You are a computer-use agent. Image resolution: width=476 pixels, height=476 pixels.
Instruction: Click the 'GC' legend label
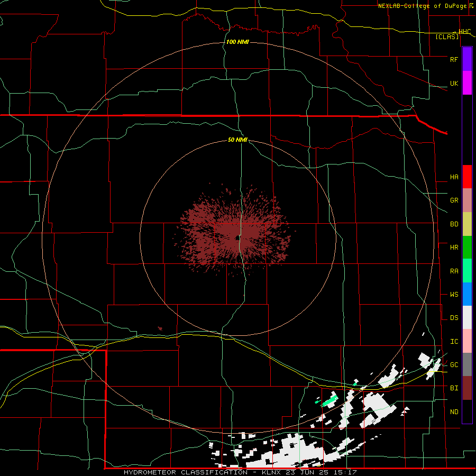click(454, 365)
